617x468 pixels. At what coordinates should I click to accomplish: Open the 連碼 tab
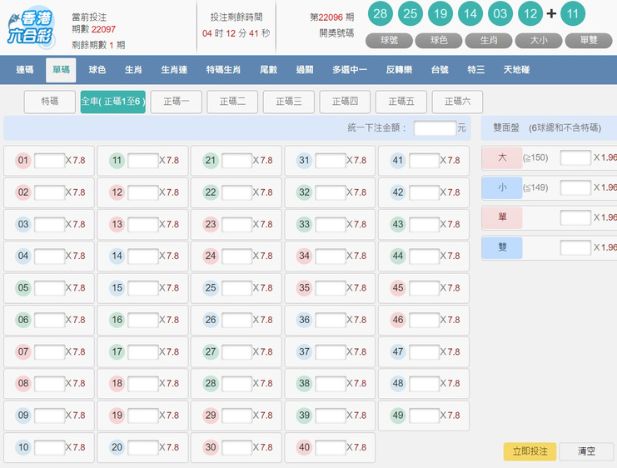(x=25, y=70)
